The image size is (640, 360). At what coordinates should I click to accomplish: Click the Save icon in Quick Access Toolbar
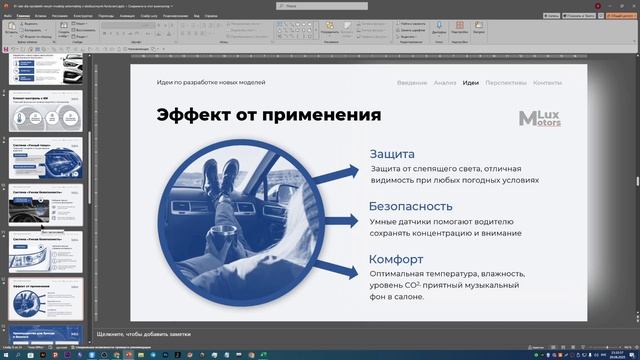(x=6, y=49)
